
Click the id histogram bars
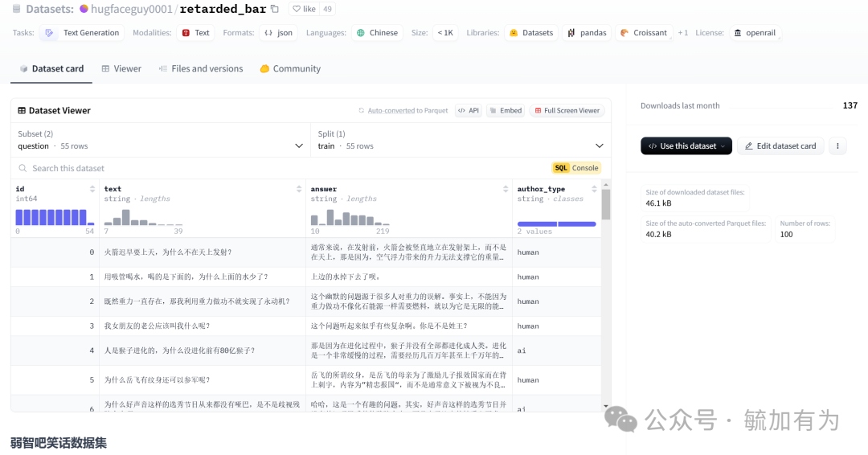pos(55,217)
